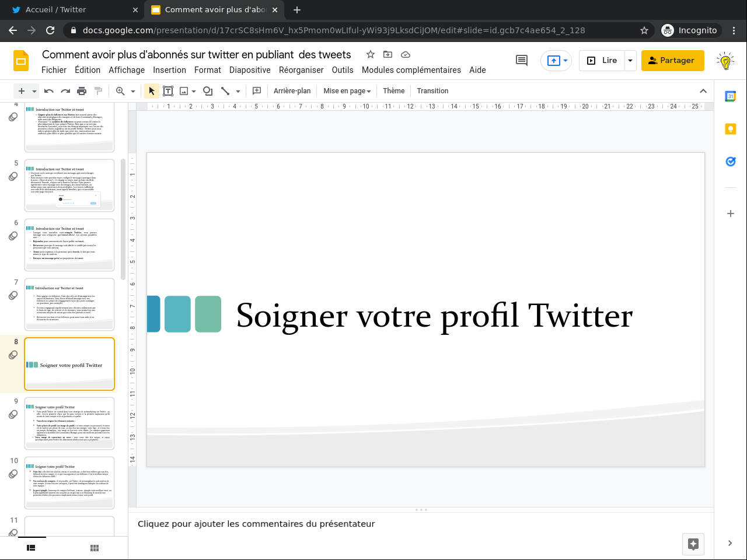The height and width of the screenshot is (560, 747).
Task: Open the Format menu
Action: (208, 70)
